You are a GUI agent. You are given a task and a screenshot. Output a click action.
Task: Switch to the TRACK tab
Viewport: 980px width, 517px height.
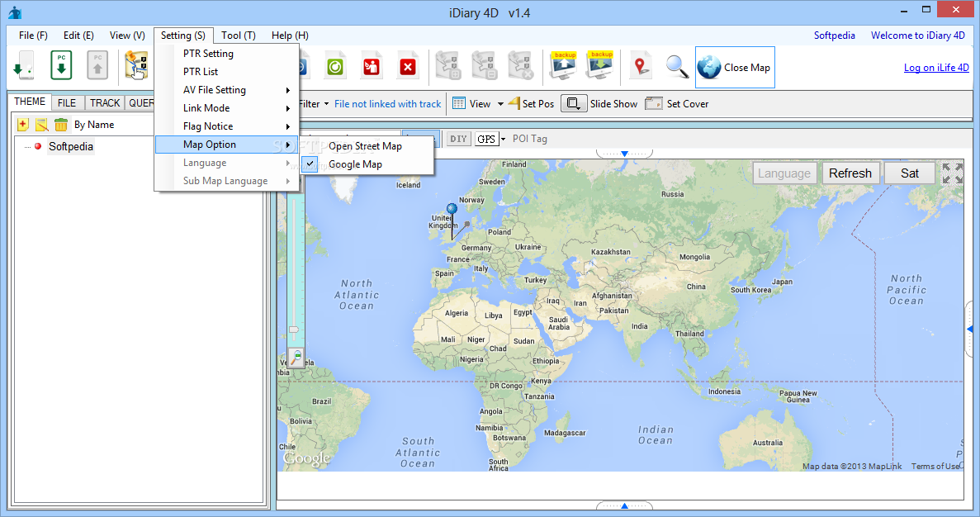(105, 102)
